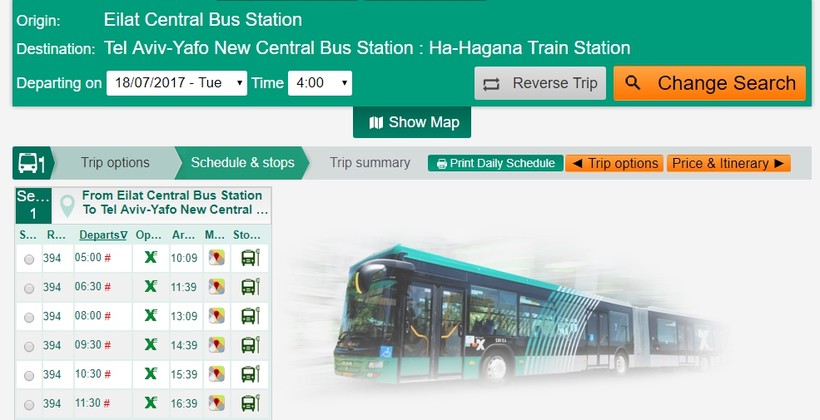
Task: Show bus stops for 06:30 departure
Action: point(250,287)
